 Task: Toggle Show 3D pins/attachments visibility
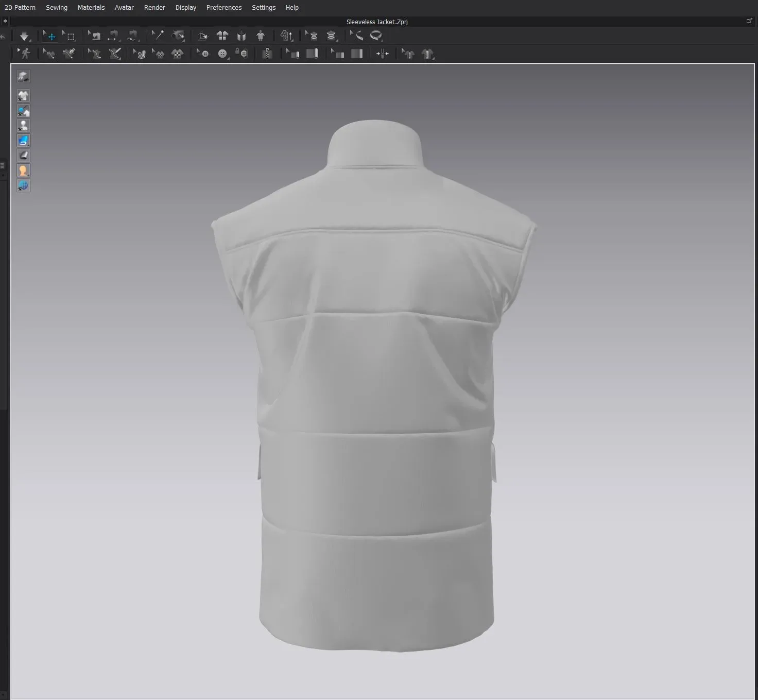coord(23,111)
